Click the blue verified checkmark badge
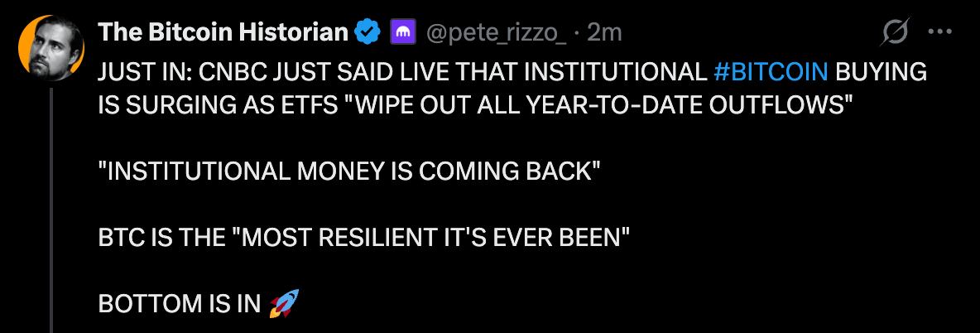980x333 pixels. pyautogui.click(x=367, y=33)
